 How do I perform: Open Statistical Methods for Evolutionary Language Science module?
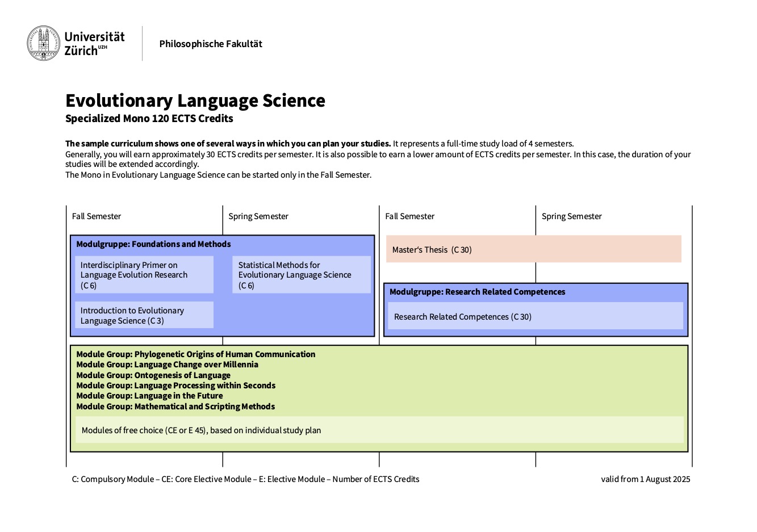tap(301, 275)
